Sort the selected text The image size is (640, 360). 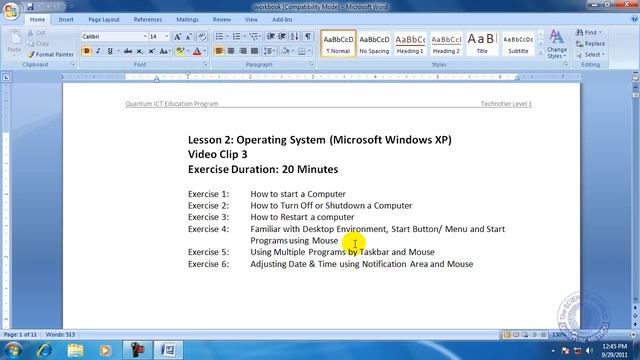coord(294,37)
